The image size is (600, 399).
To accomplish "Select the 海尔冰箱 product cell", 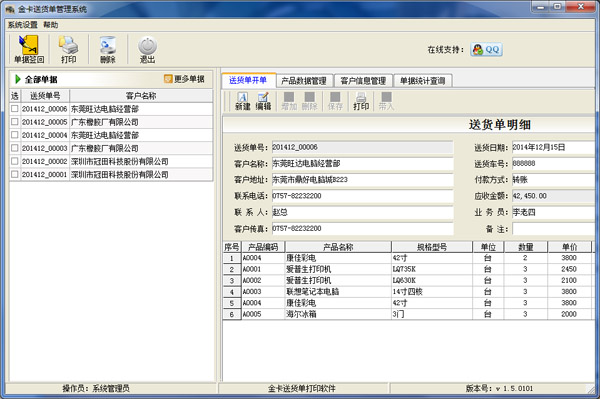I will 338,314.
